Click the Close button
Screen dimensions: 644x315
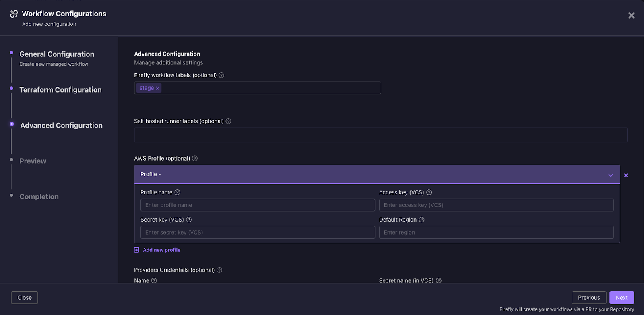[25, 298]
